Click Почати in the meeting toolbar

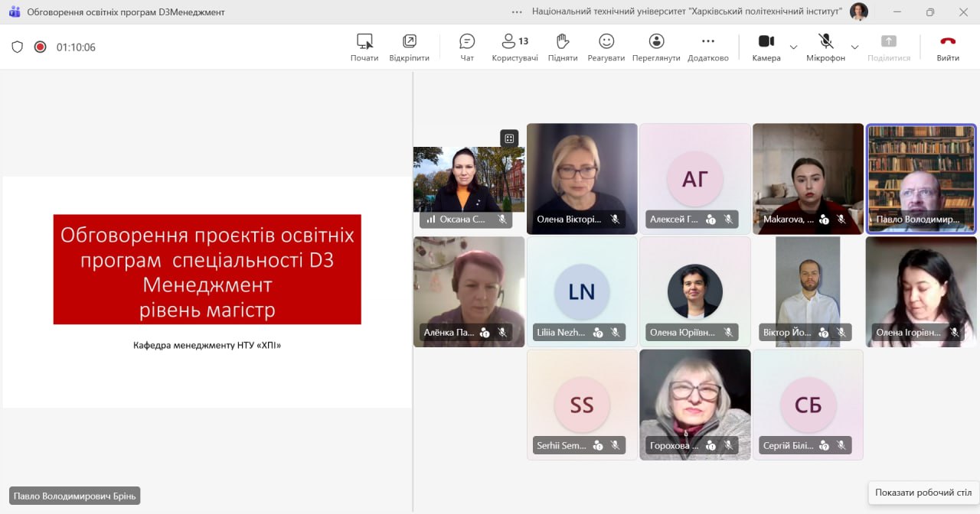coord(364,47)
